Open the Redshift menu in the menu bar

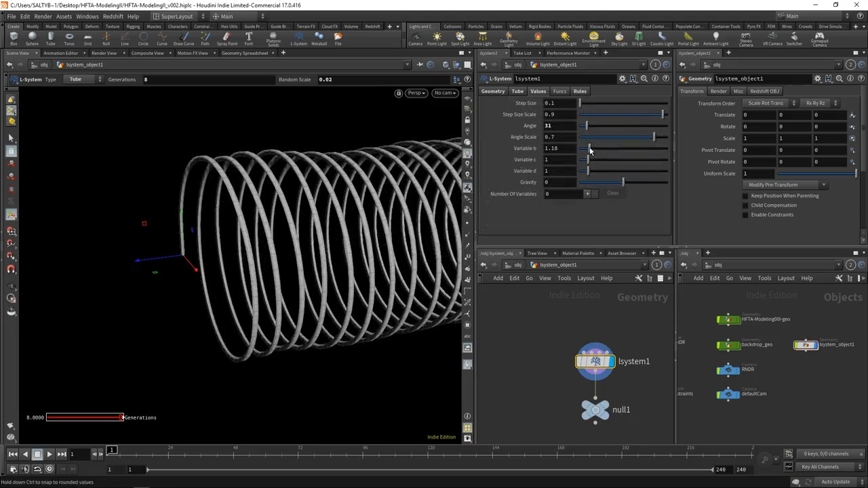coord(113,16)
